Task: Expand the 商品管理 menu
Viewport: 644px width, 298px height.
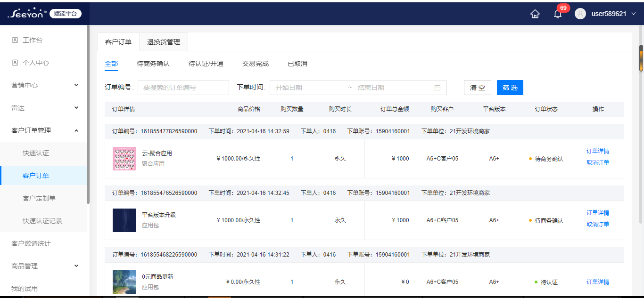Action: point(76,266)
